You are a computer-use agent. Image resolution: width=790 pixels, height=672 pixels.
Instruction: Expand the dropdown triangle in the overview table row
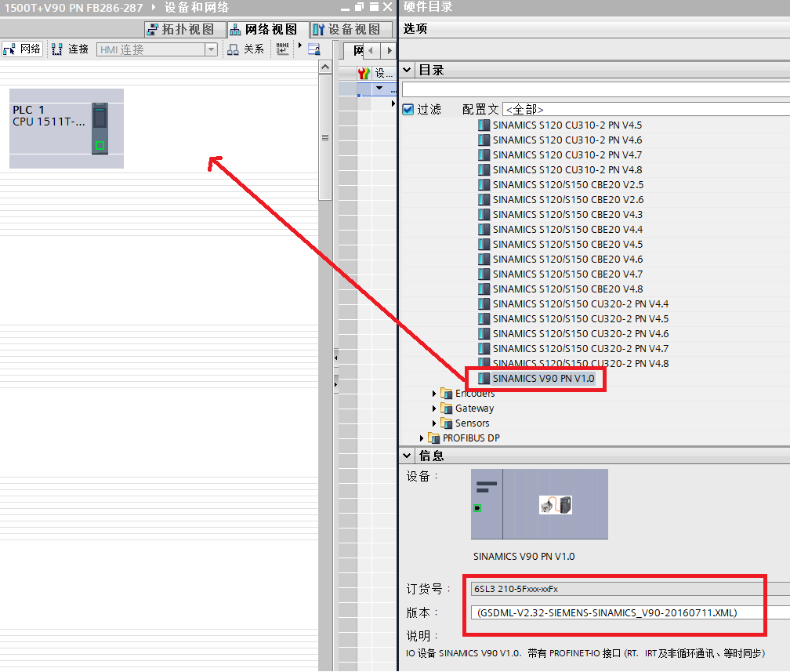click(x=379, y=89)
